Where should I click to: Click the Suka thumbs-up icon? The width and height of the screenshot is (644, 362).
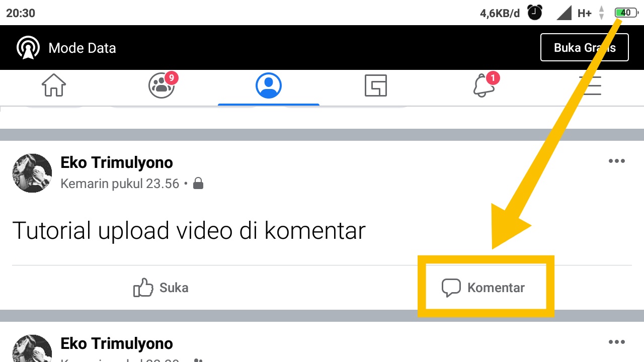point(142,287)
